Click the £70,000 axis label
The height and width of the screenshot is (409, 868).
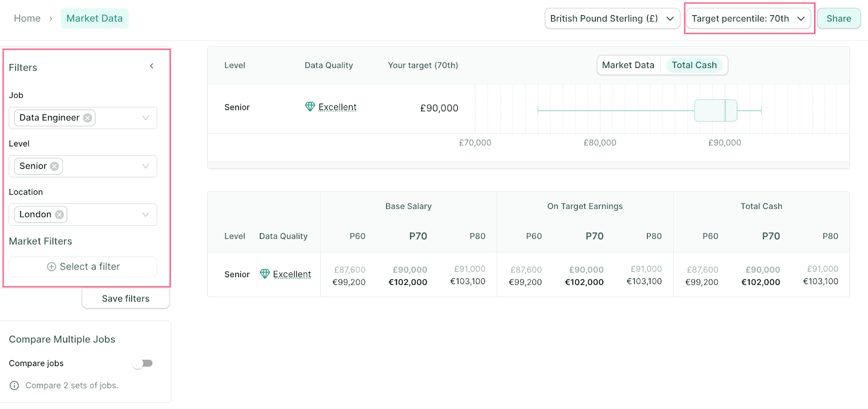[x=475, y=143]
